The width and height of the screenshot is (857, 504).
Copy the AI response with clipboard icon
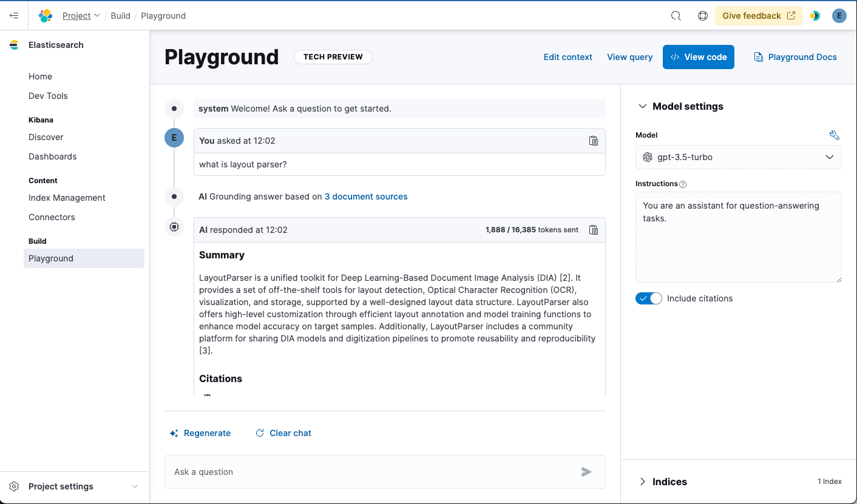[x=593, y=230]
